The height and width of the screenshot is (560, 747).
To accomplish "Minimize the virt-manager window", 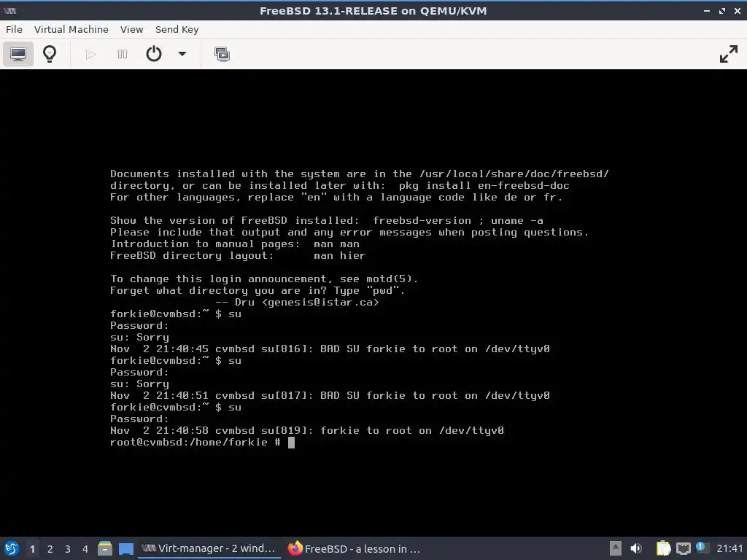I will (706, 10).
